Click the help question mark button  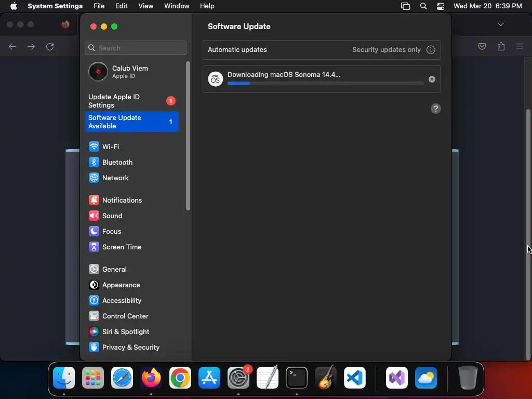(436, 109)
